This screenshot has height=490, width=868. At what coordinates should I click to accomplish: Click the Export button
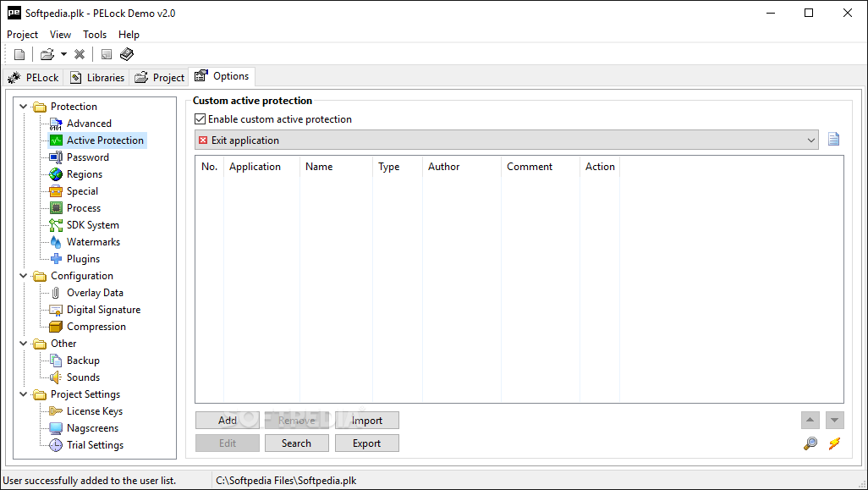tap(366, 443)
